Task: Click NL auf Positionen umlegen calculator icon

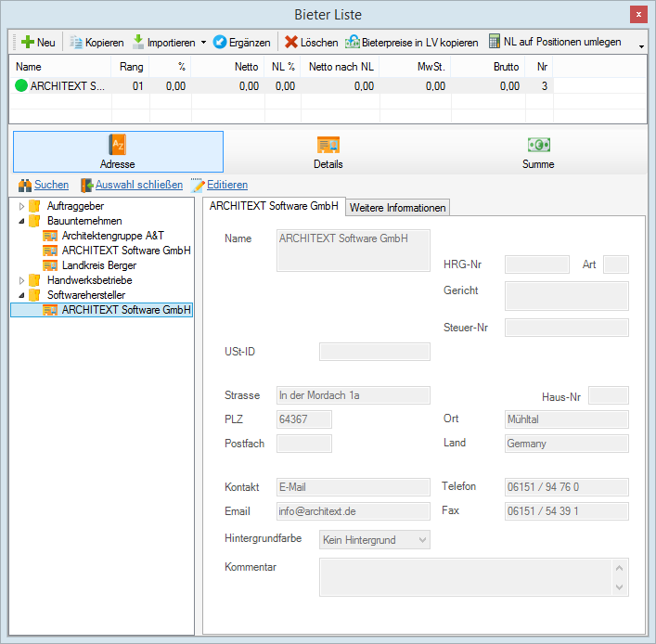Action: coord(495,42)
